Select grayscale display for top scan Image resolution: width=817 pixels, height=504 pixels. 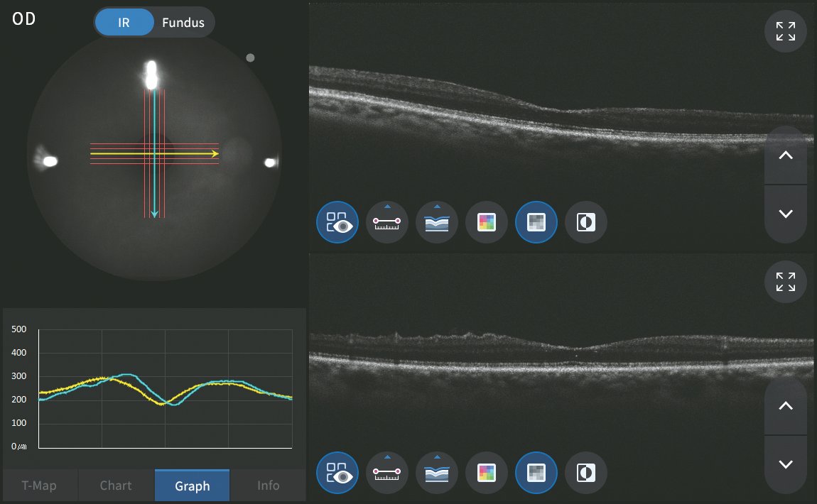point(536,222)
